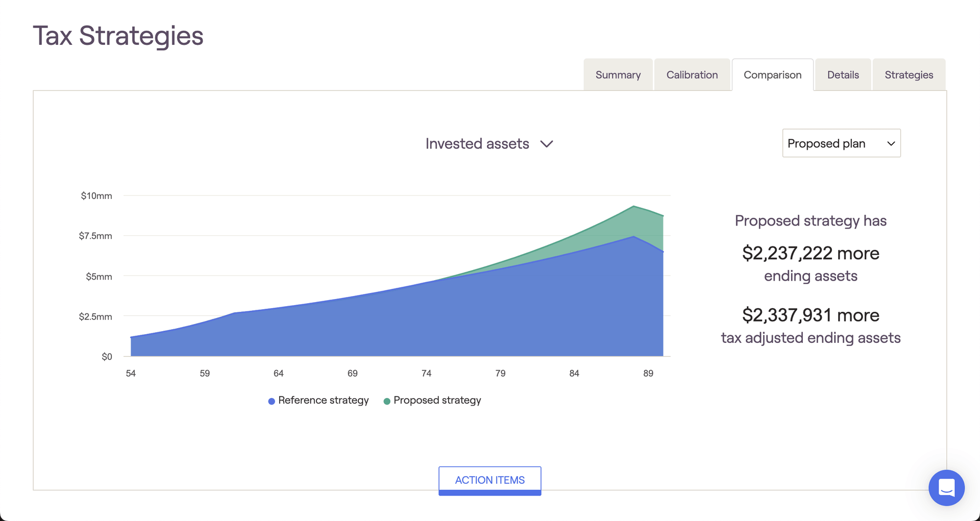
Task: Switch to the Summary tab
Action: coord(618,75)
